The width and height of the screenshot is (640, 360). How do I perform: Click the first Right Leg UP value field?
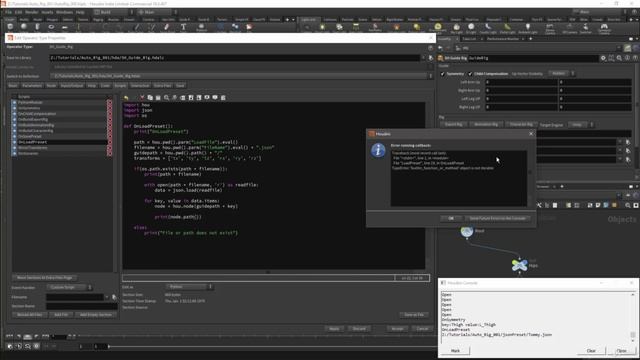(521, 107)
